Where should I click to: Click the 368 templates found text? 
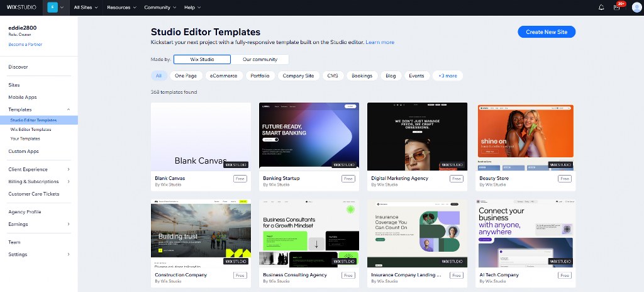(x=174, y=92)
